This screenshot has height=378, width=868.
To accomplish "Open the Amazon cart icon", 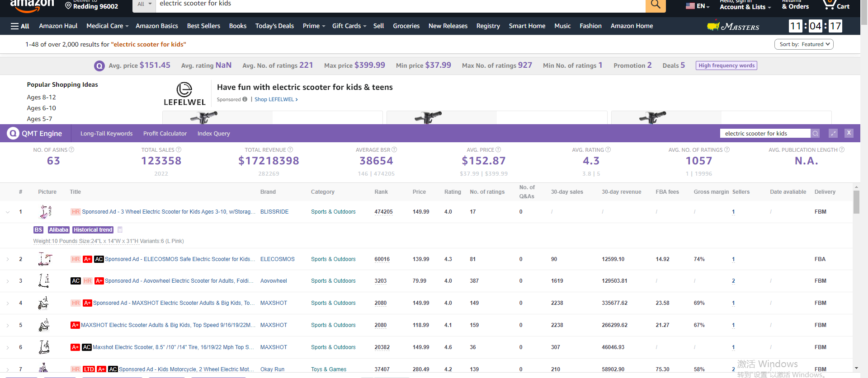I will pyautogui.click(x=829, y=5).
